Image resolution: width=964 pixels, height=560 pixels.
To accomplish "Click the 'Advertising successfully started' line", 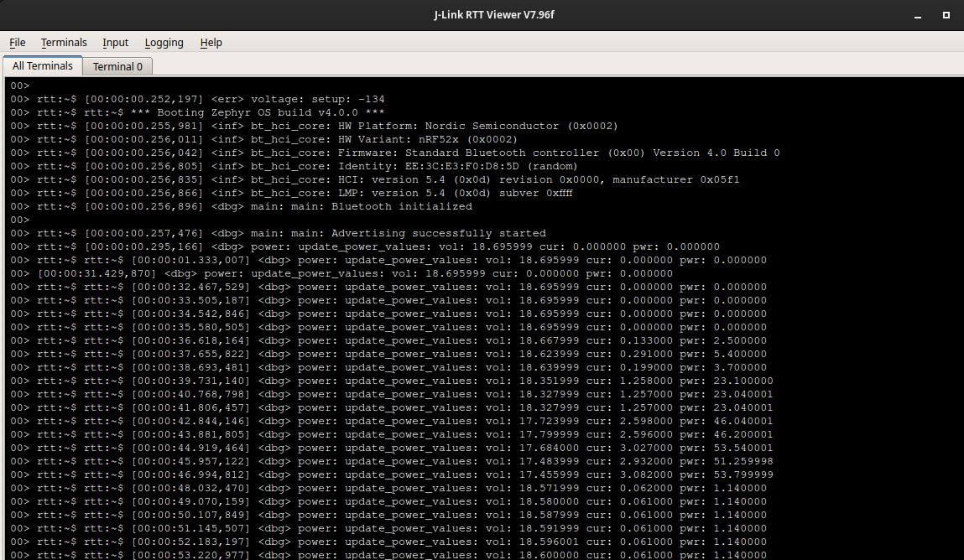I will coord(278,233).
